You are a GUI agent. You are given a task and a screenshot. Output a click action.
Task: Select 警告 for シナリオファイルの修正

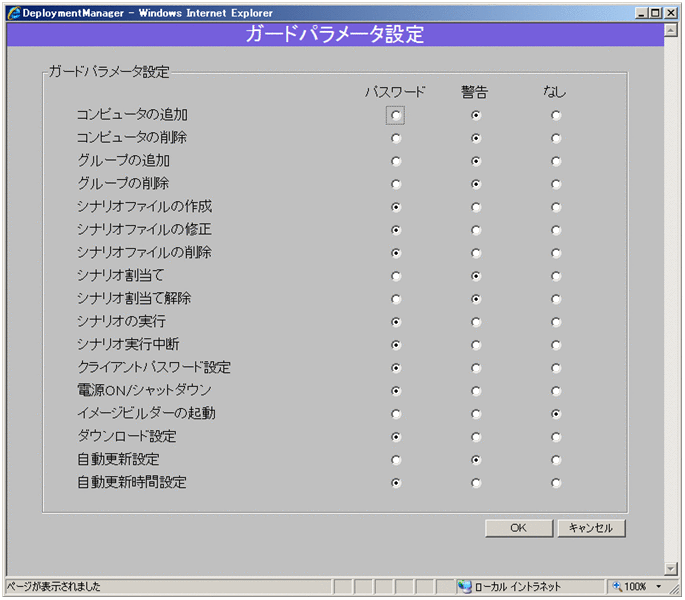point(476,230)
